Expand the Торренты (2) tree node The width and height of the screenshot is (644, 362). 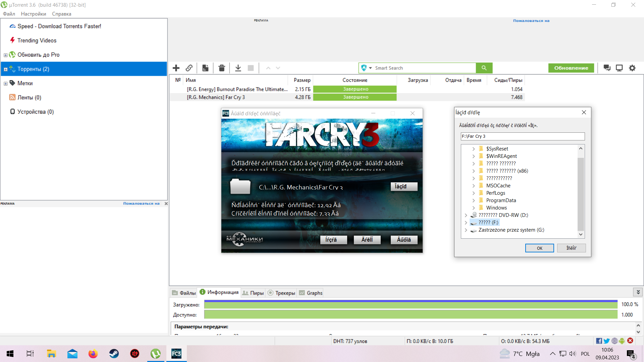tap(5, 69)
